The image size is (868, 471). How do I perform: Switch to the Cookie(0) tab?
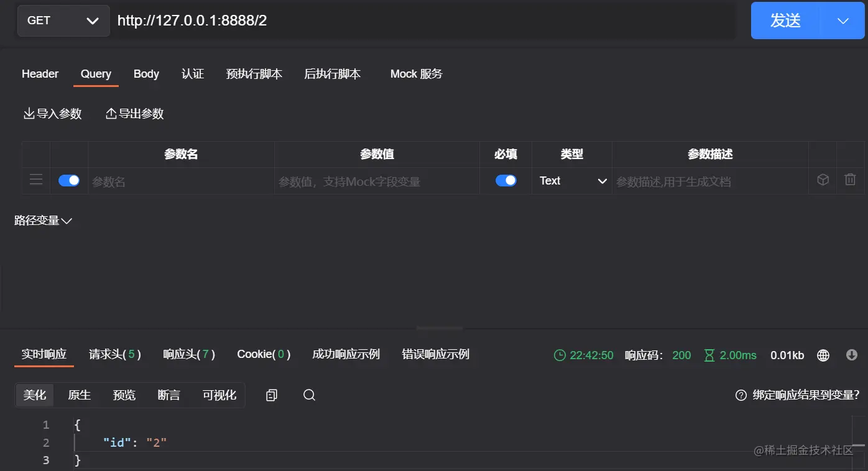tap(264, 354)
